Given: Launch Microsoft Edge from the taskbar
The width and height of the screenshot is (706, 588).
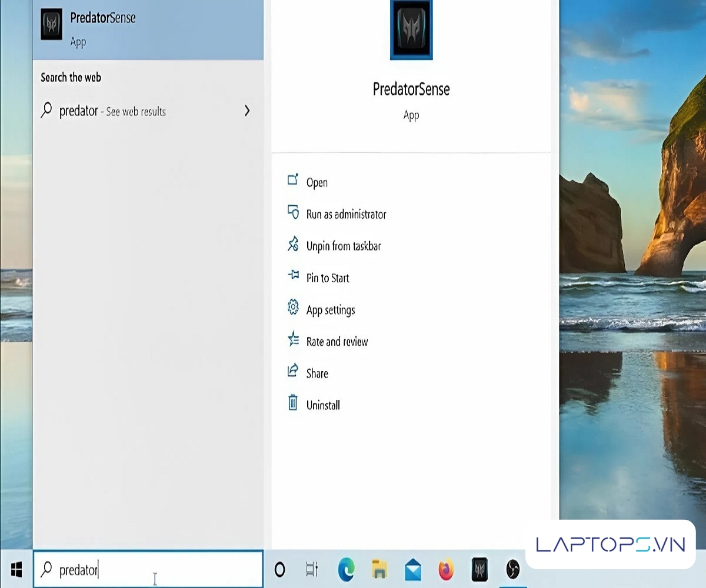Looking at the screenshot, I should click(x=347, y=569).
